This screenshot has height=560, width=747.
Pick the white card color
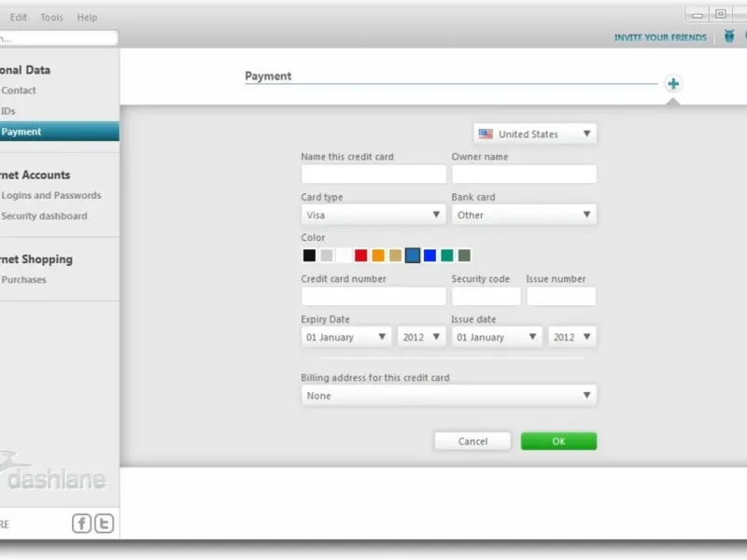[x=344, y=256]
